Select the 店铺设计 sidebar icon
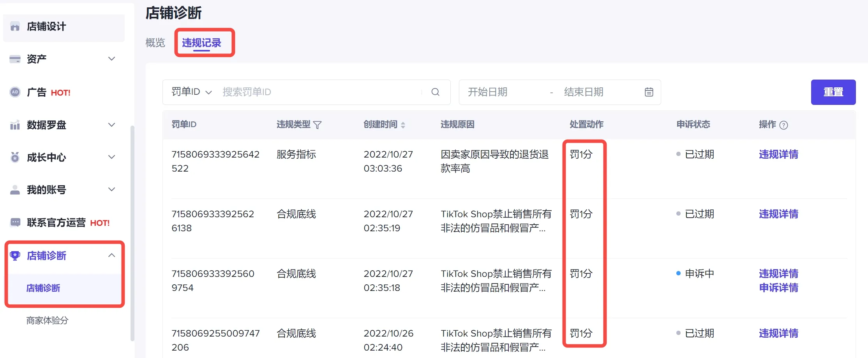868x358 pixels. [15, 27]
